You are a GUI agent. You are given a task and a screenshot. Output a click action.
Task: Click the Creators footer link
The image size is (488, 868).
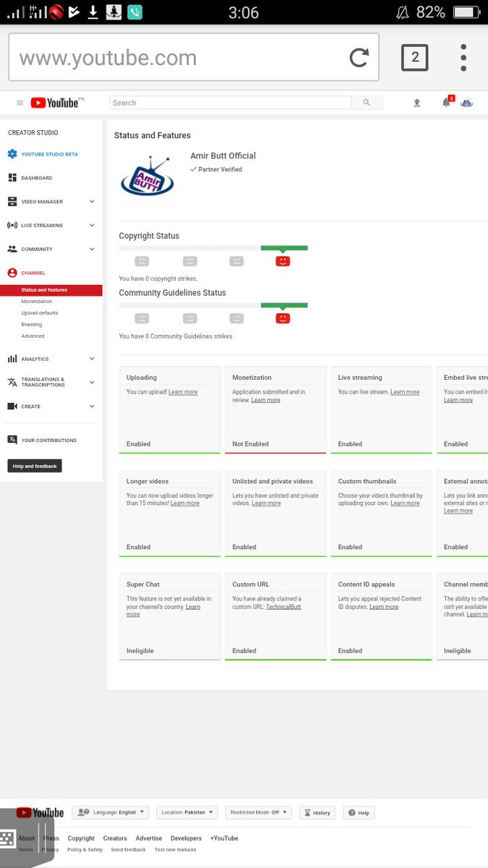tap(115, 838)
